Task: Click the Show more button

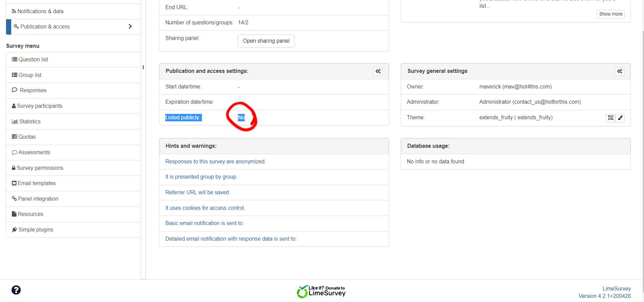Action: coord(611,14)
